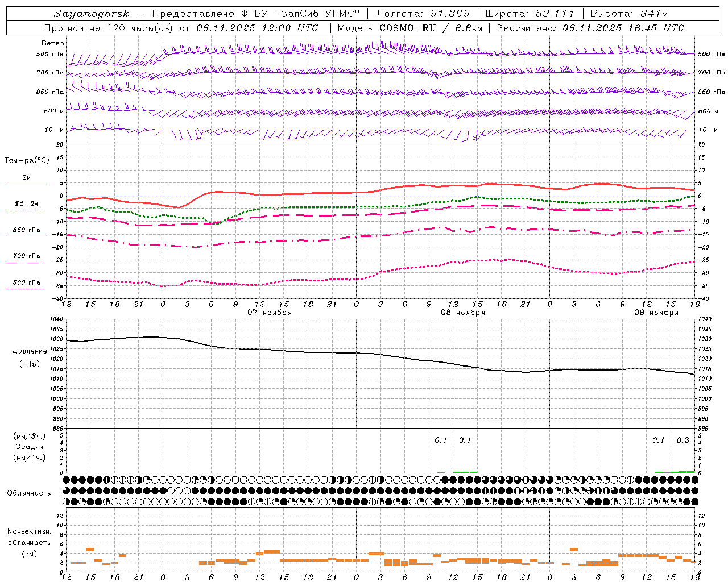
Task: Click 'Рассчитано: 06.11.2025 16:45 UTC' text
Action: click(590, 28)
